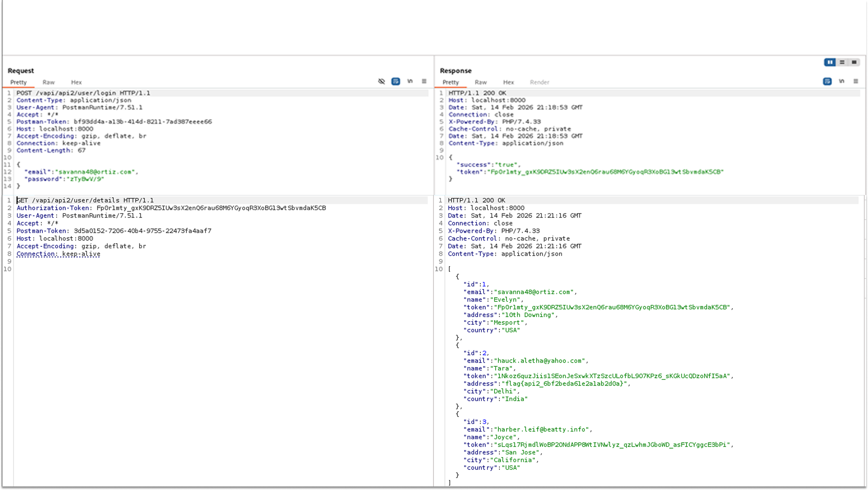This screenshot has width=868, height=490.
Task: Switch Request view to Hex tab
Action: pos(76,82)
